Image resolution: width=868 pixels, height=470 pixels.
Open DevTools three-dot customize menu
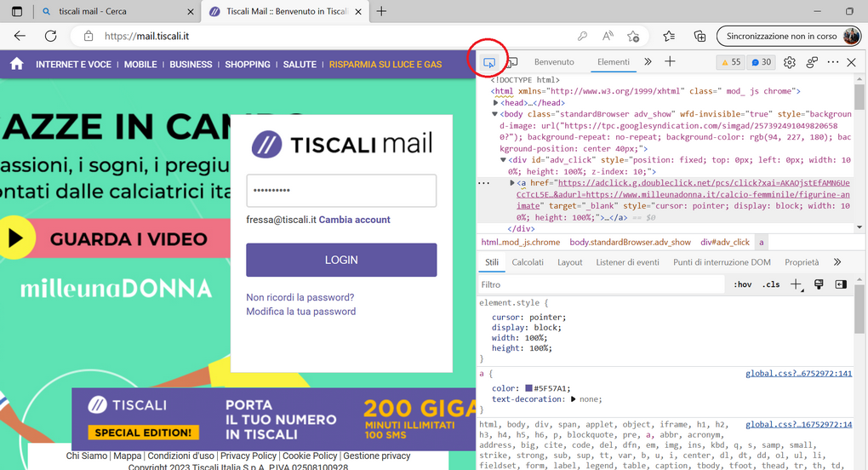(x=832, y=62)
